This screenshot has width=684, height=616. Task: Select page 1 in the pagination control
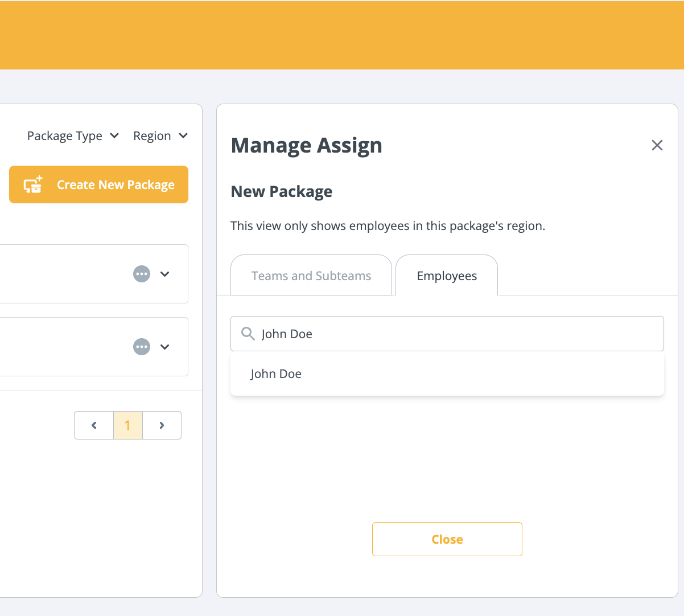(127, 425)
